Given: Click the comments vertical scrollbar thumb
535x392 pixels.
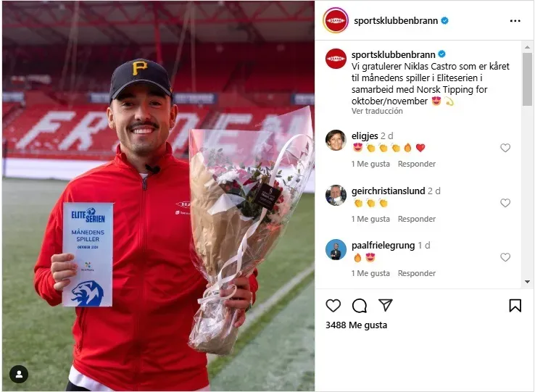Looking at the screenshot, I should (x=527, y=79).
